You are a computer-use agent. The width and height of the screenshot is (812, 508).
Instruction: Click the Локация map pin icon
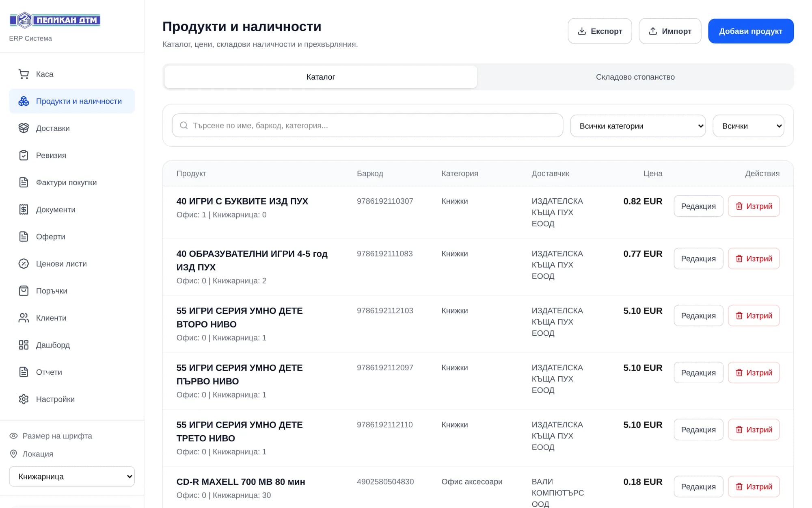[x=13, y=454]
